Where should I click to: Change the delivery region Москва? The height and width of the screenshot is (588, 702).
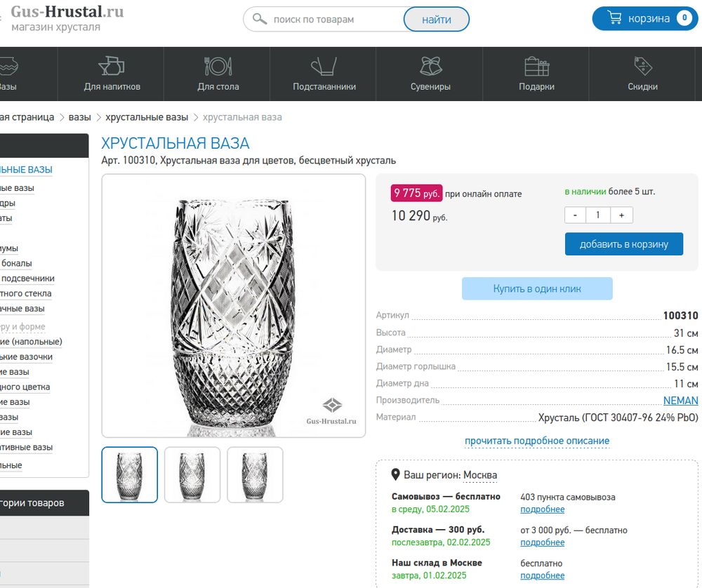(x=480, y=475)
